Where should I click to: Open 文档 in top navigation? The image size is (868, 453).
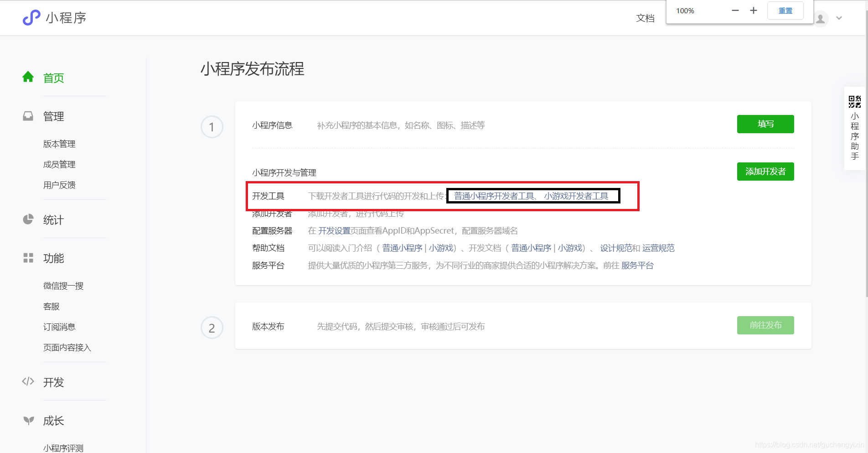pos(645,18)
